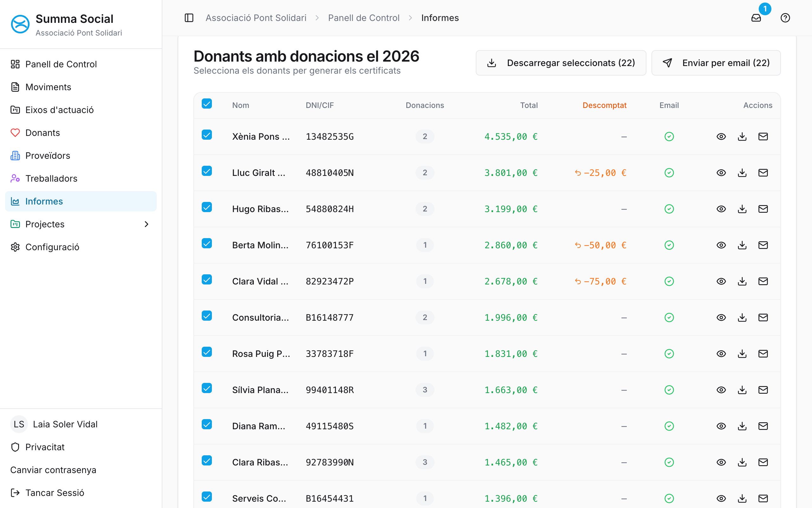This screenshot has width=812, height=508.
Task: Click Panell de Control breadcrumb link
Action: [x=364, y=18]
